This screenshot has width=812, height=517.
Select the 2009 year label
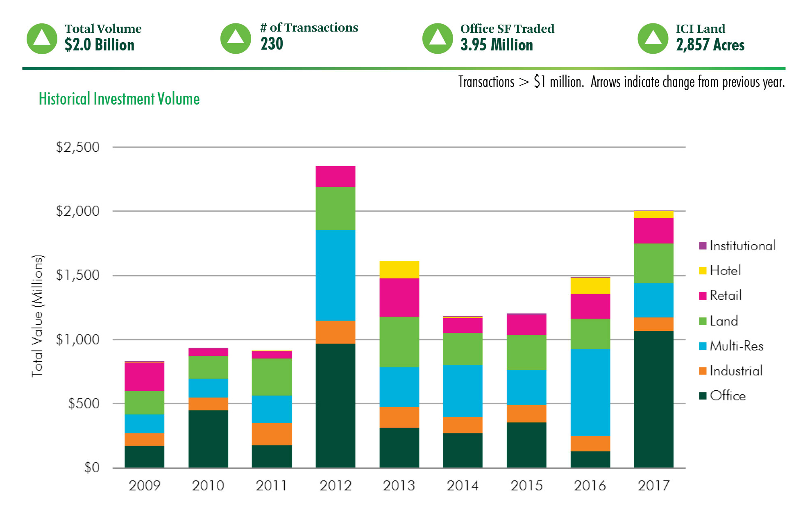click(x=144, y=486)
